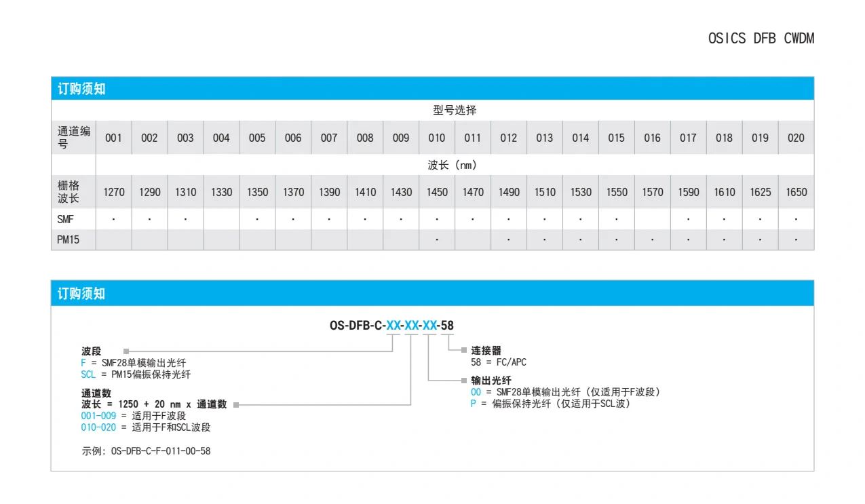Toggle the PM15 dot under channel 010
This screenshot has width=865, height=504.
click(436, 239)
